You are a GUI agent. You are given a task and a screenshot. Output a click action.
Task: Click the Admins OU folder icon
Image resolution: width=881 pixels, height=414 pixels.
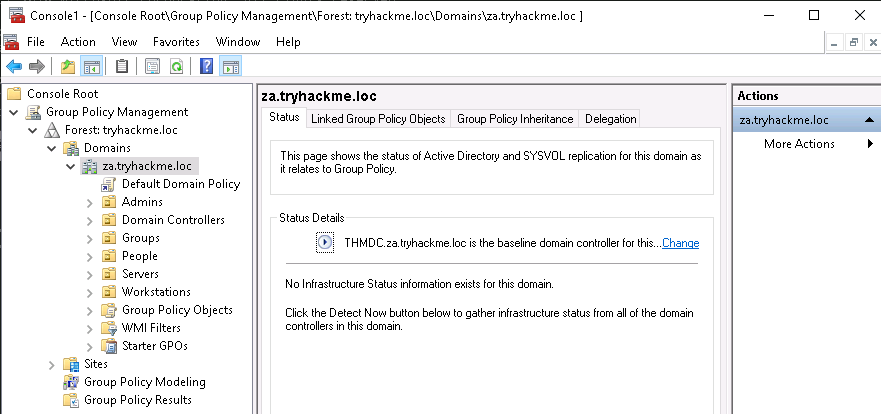point(108,202)
